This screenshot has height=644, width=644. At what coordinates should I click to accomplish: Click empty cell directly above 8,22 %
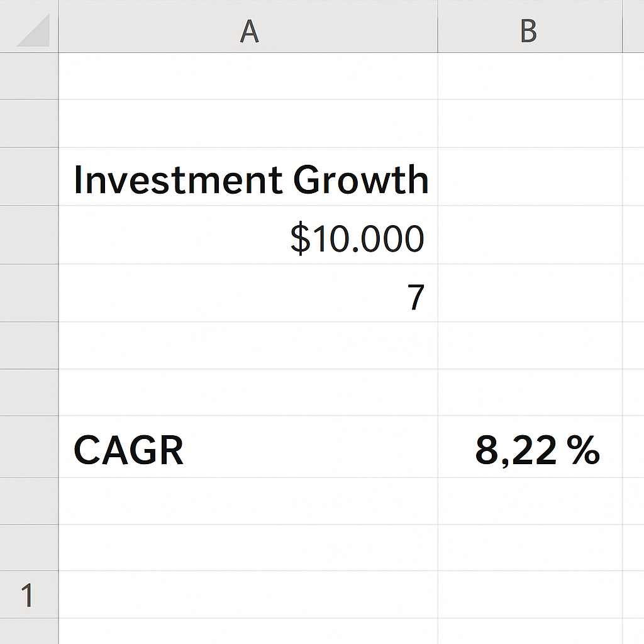pyautogui.click(x=530, y=392)
